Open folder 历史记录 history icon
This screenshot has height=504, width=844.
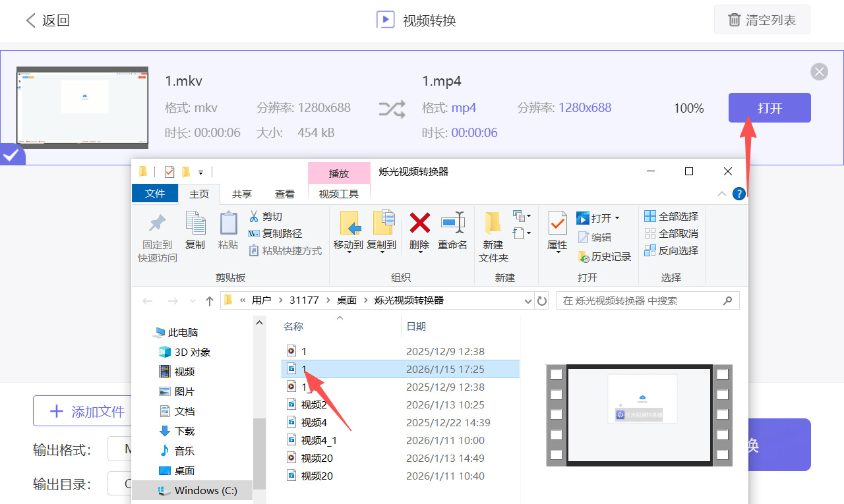coord(604,256)
